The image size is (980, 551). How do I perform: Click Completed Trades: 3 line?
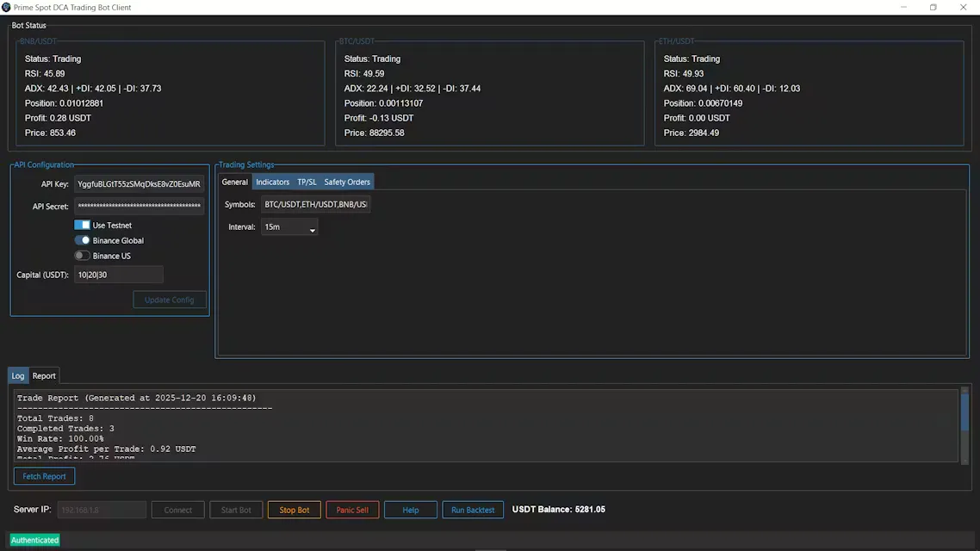pos(65,430)
